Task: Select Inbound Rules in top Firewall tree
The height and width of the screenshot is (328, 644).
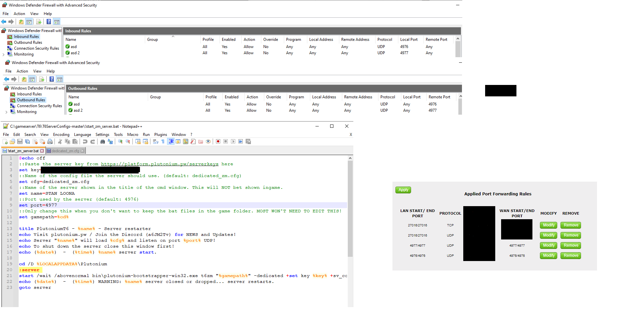Action: [x=26, y=37]
